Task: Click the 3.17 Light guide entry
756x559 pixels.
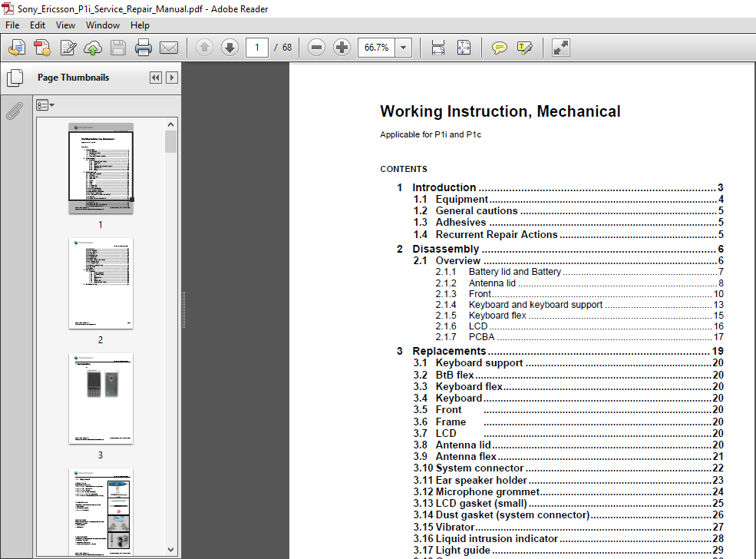Action: pyautogui.click(x=569, y=550)
